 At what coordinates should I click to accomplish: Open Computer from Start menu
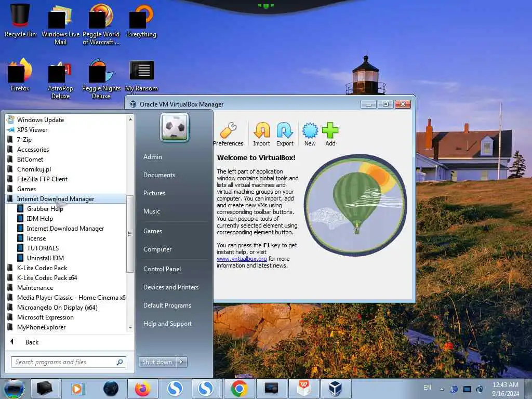point(157,249)
